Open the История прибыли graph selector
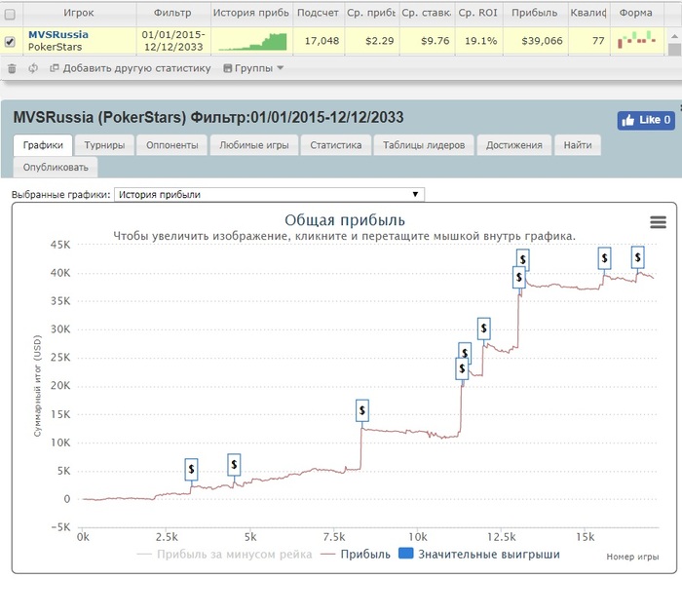The height and width of the screenshot is (616, 682). tap(269, 195)
